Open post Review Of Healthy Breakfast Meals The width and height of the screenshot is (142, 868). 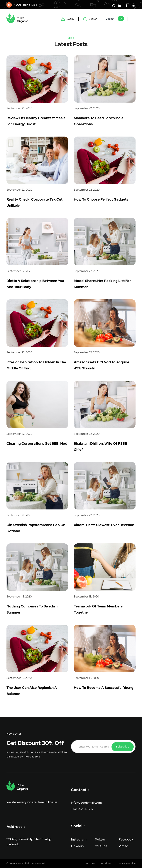pyautogui.click(x=36, y=121)
